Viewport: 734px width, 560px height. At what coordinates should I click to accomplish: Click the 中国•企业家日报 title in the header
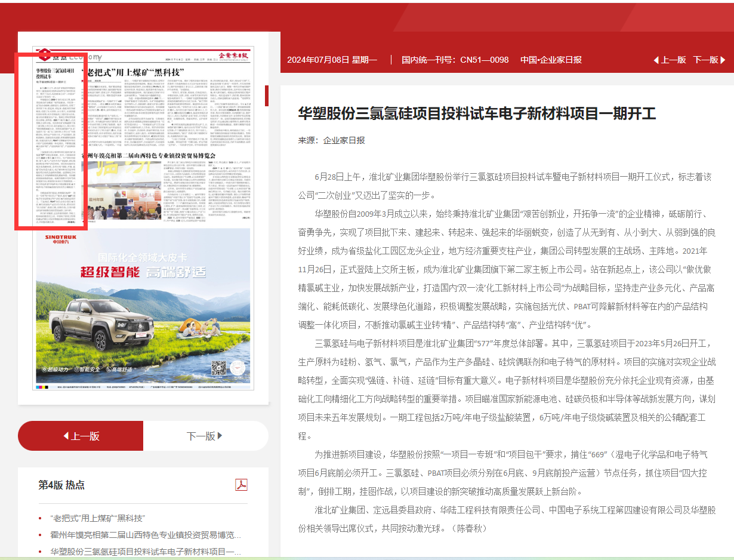point(550,60)
